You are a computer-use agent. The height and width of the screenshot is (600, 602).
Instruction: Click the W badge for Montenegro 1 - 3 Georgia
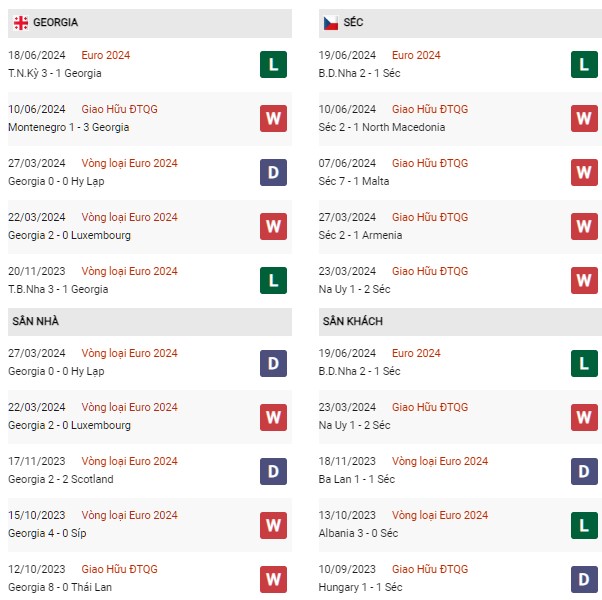(x=273, y=118)
